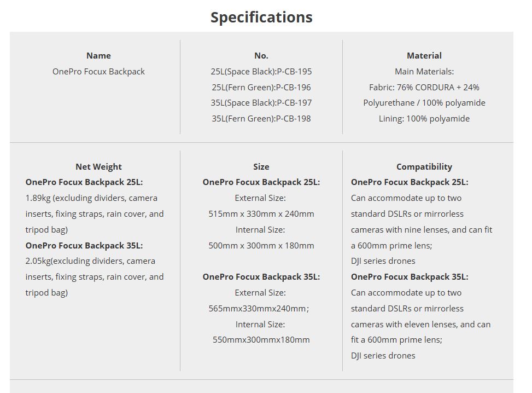Click the 2.05kg weight description
The width and height of the screenshot is (532, 393).
[x=95, y=276]
